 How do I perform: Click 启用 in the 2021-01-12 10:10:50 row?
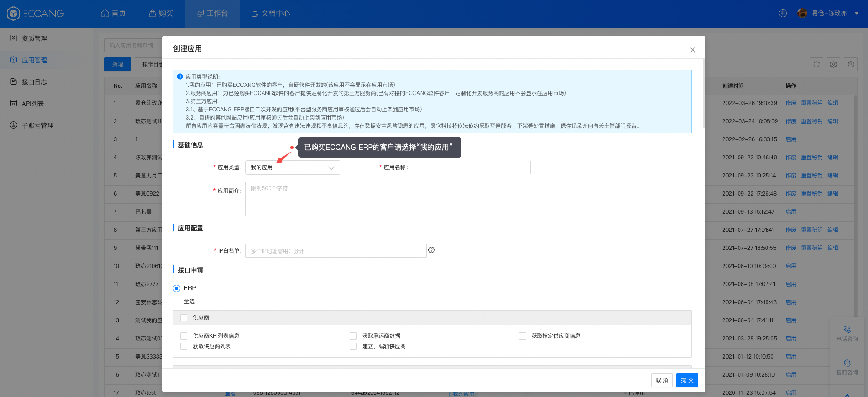click(791, 357)
